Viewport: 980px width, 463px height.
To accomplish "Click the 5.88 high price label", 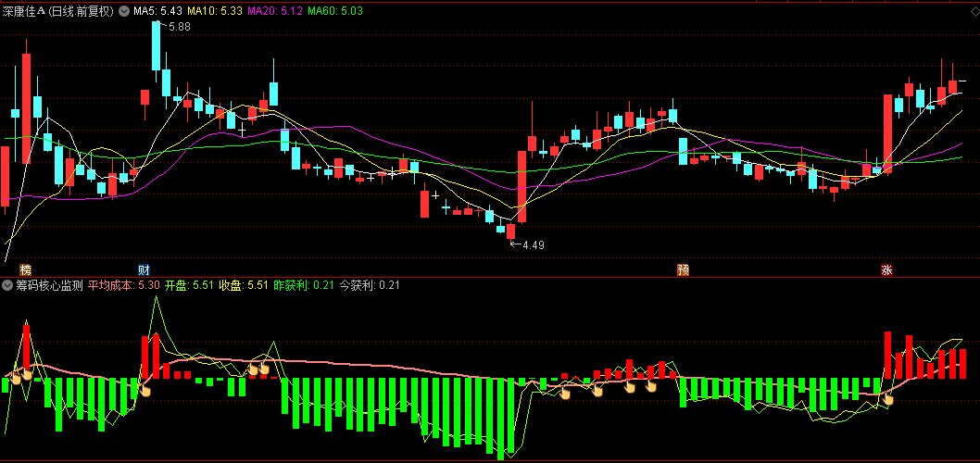I will 180,27.
